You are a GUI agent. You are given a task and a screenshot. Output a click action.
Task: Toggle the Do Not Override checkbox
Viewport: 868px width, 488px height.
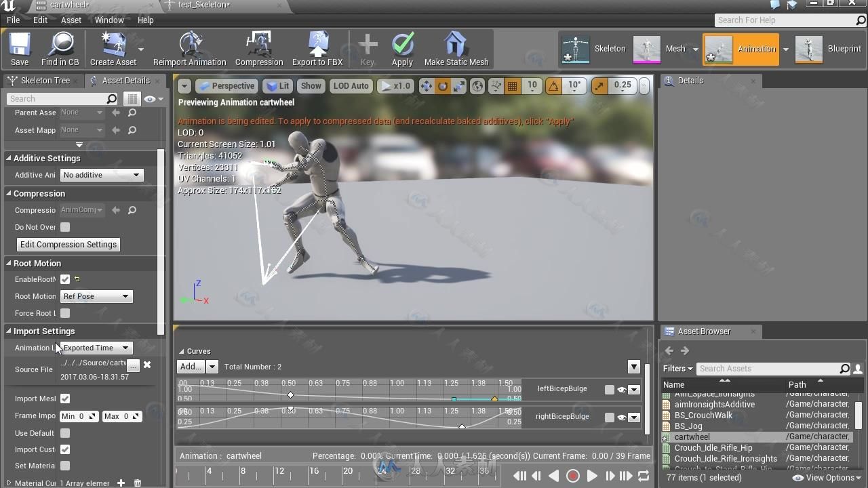(x=65, y=227)
